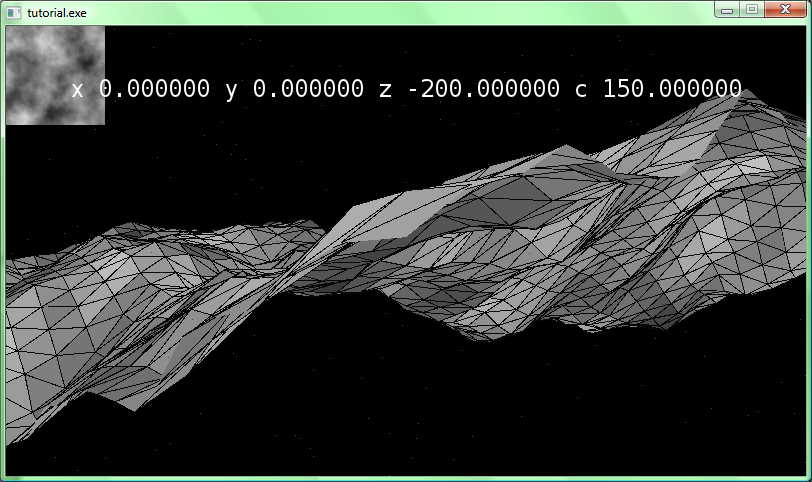Click the z -200.000000 coordinate readout

tap(469, 89)
